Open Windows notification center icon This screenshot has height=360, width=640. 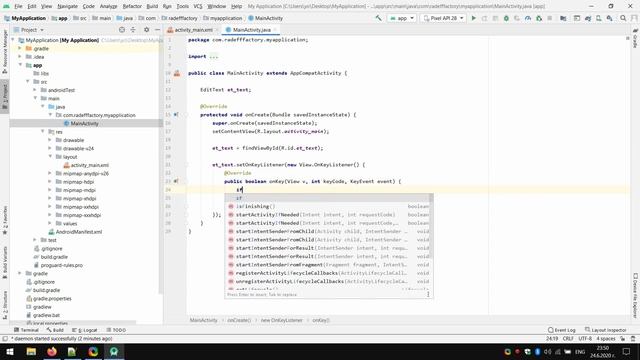627,351
